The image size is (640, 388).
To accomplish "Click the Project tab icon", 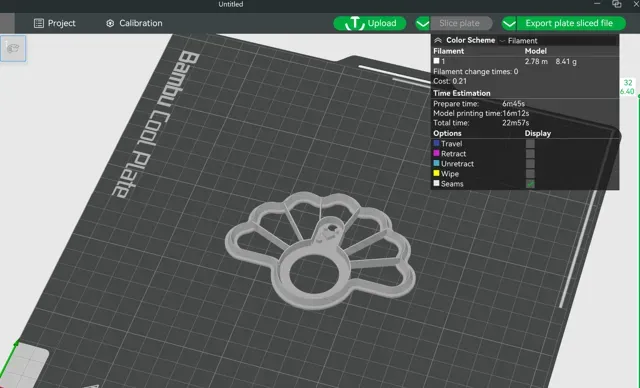I will [x=39, y=23].
